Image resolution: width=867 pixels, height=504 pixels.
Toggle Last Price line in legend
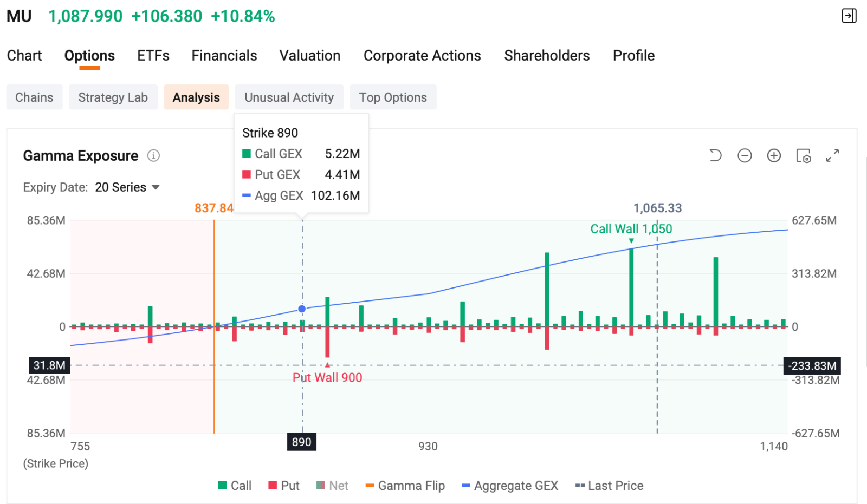pyautogui.click(x=610, y=486)
